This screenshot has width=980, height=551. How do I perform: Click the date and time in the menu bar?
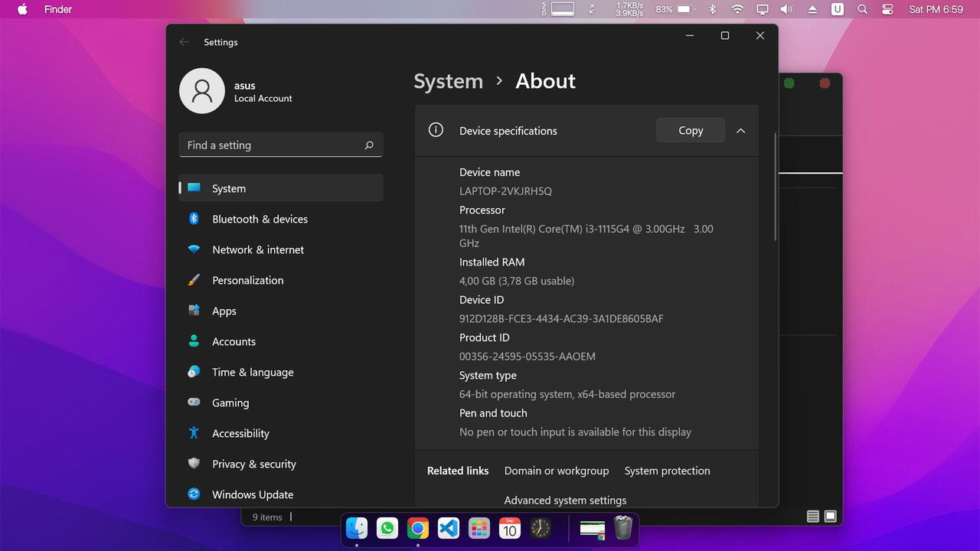936,9
